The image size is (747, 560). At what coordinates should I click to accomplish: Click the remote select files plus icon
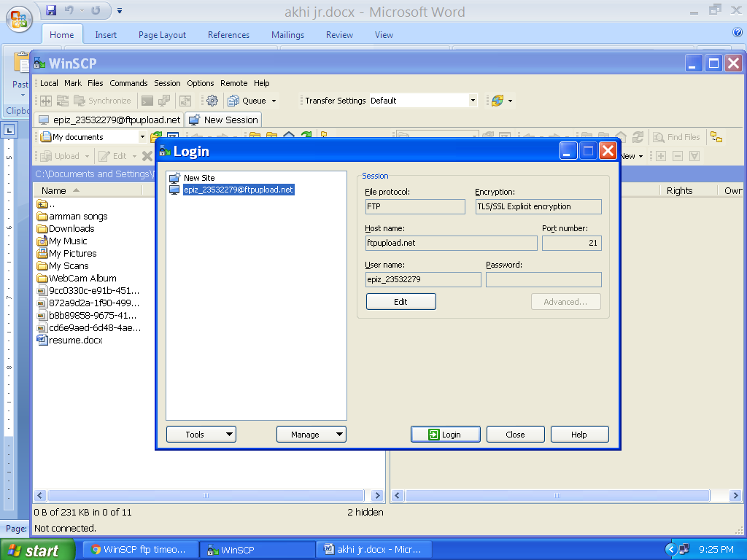coord(661,156)
